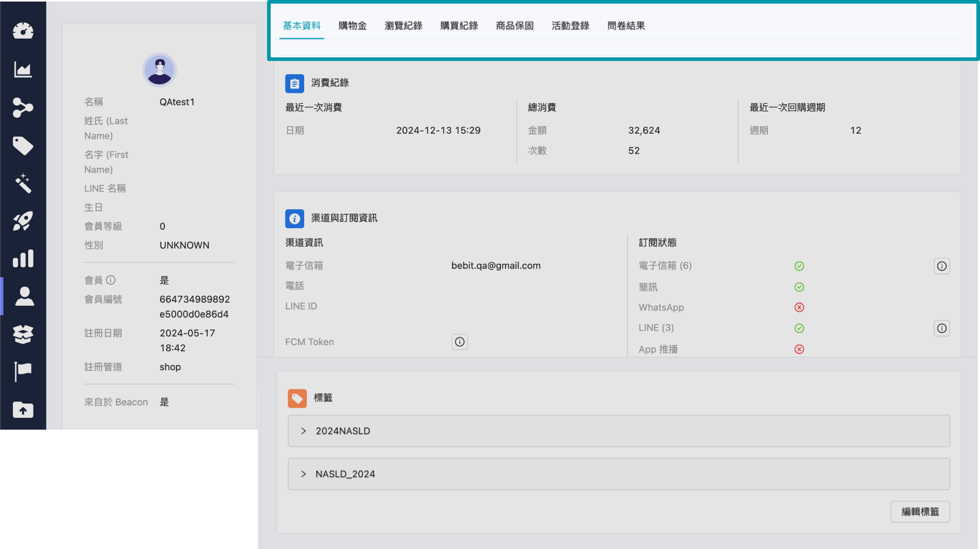Image resolution: width=980 pixels, height=549 pixels.
Task: Click the info icon next to 會員
Action: (x=111, y=280)
